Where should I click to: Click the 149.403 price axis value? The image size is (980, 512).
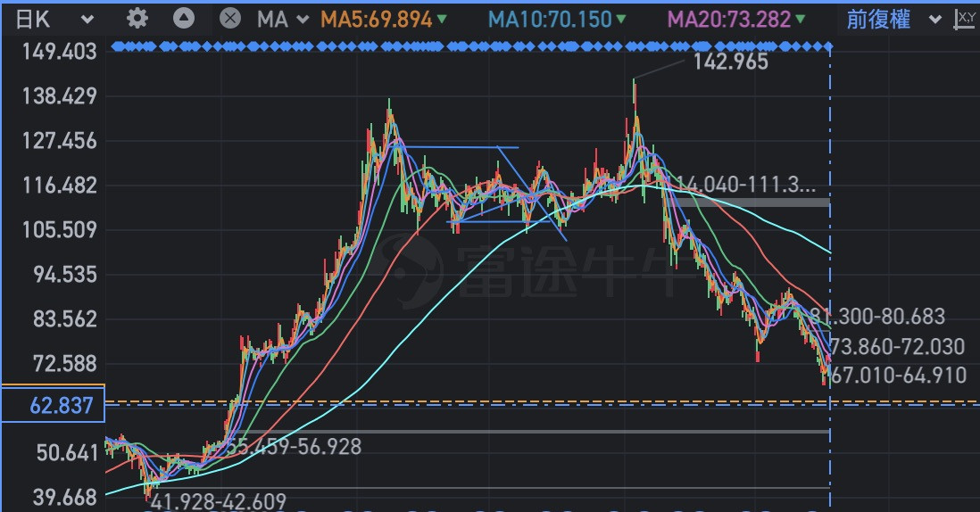[x=60, y=51]
